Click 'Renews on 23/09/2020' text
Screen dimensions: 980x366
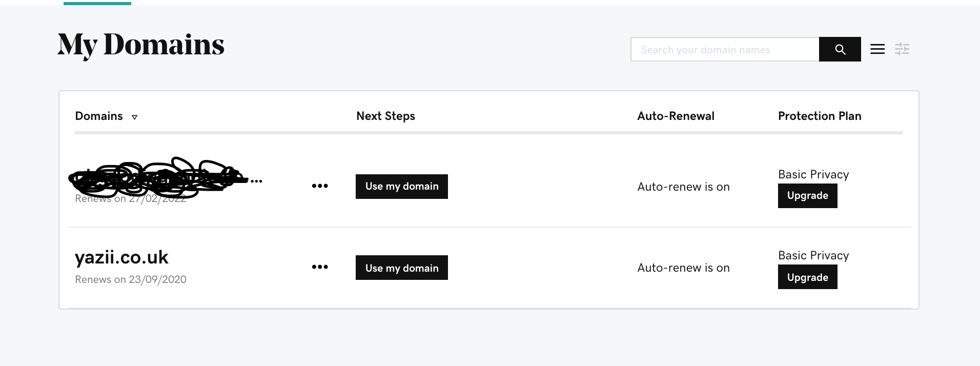click(x=131, y=279)
